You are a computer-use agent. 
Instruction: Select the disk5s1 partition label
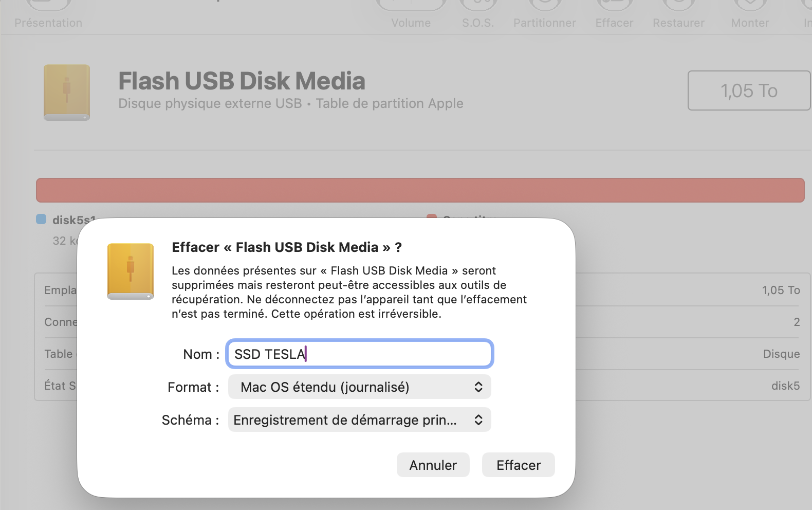tap(72, 220)
